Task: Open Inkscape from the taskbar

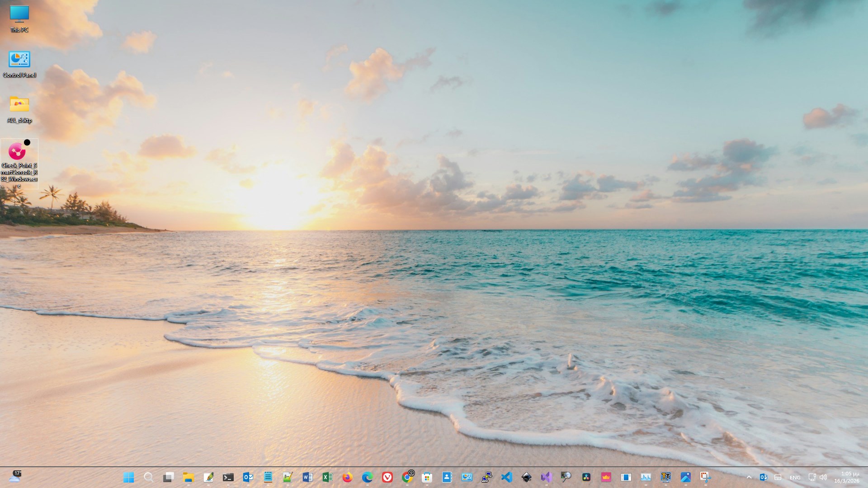Action: [x=526, y=477]
